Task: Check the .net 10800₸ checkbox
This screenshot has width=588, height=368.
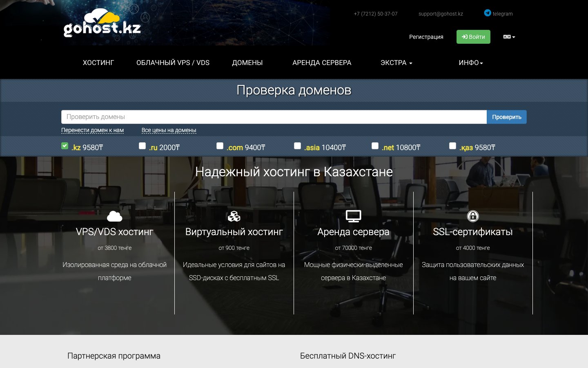Action: click(x=375, y=146)
